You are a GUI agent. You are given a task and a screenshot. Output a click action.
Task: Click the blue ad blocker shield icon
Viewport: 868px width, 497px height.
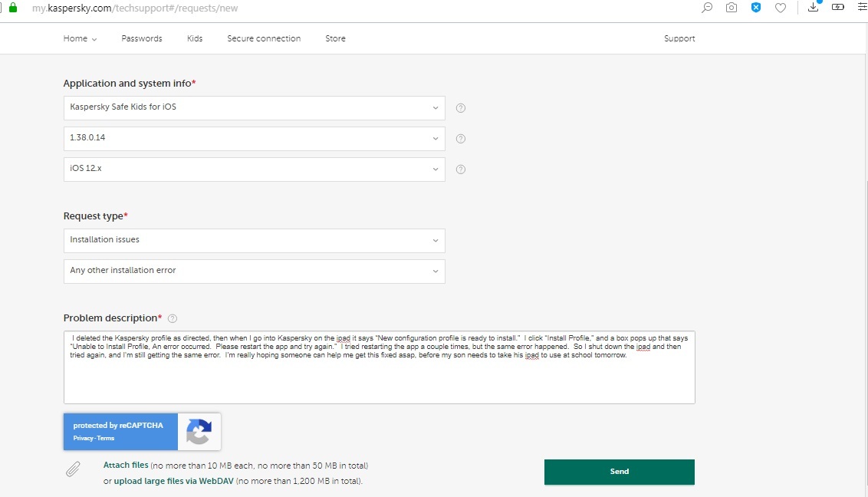(755, 8)
